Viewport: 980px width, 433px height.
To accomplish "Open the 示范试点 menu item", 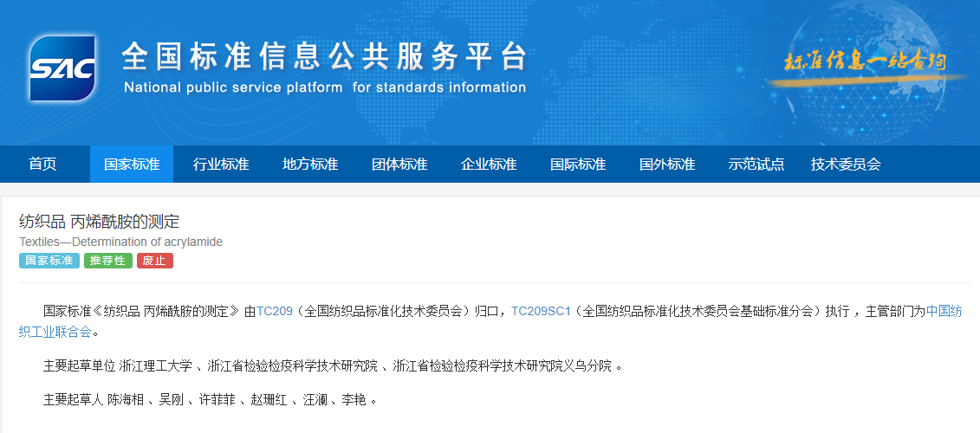I will coord(756,165).
